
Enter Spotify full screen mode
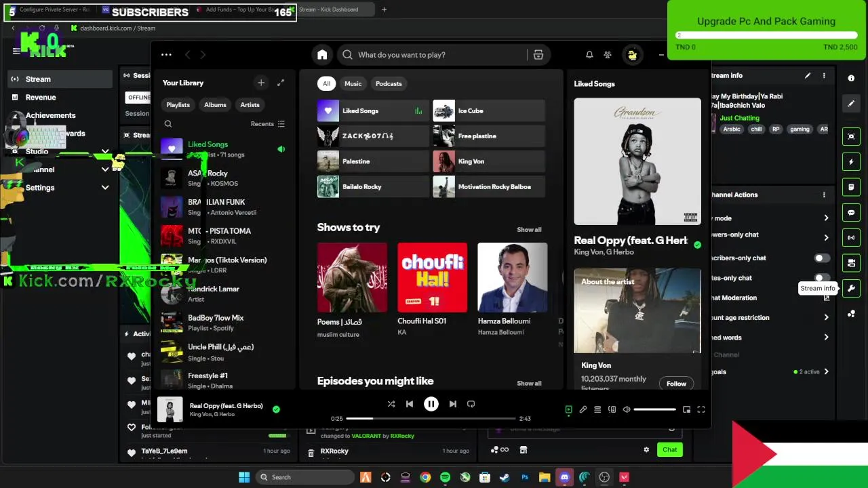[x=701, y=409]
